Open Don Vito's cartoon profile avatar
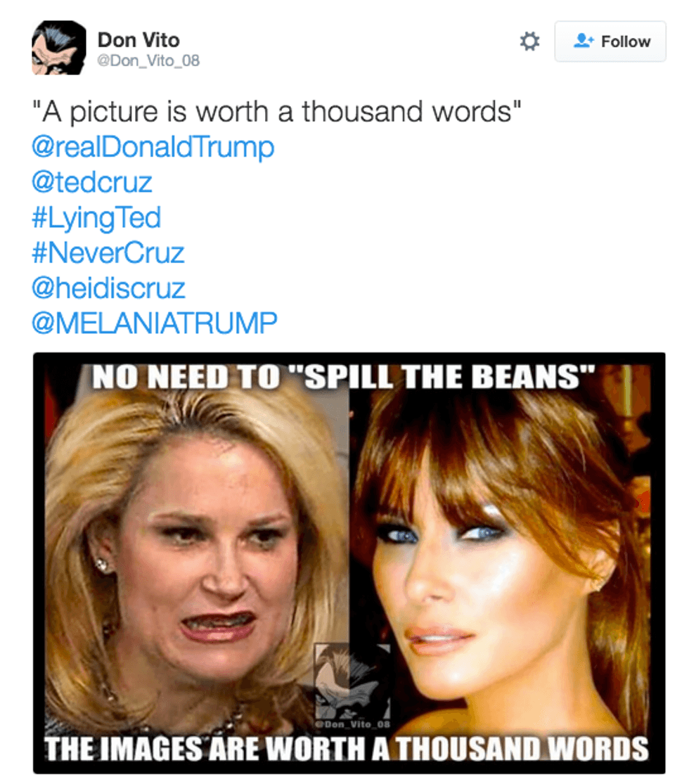Viewport: 689px width, 784px height. 59,48
